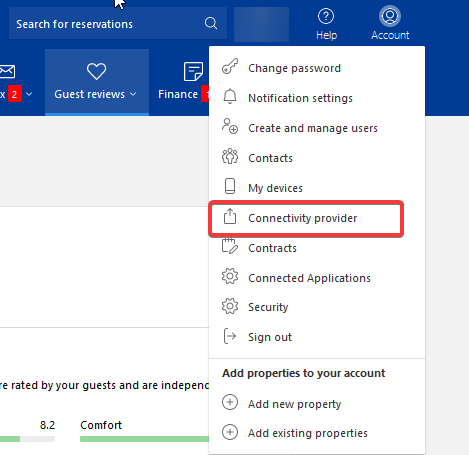Open the Help question mark icon
The width and height of the screenshot is (469, 455).
326,16
